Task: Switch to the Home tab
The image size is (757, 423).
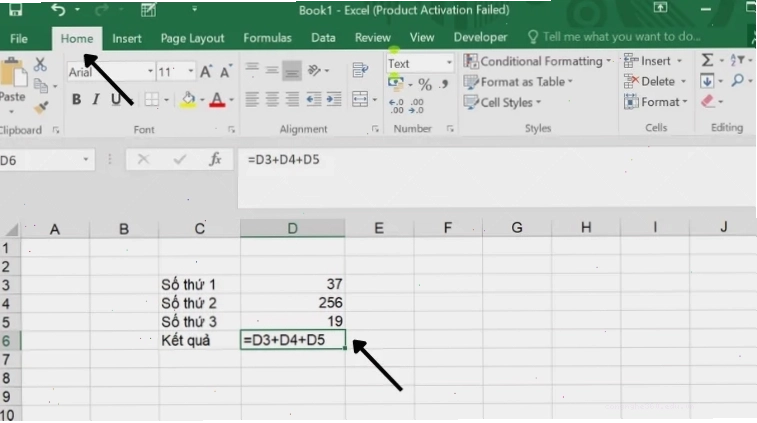Action: pyautogui.click(x=77, y=39)
